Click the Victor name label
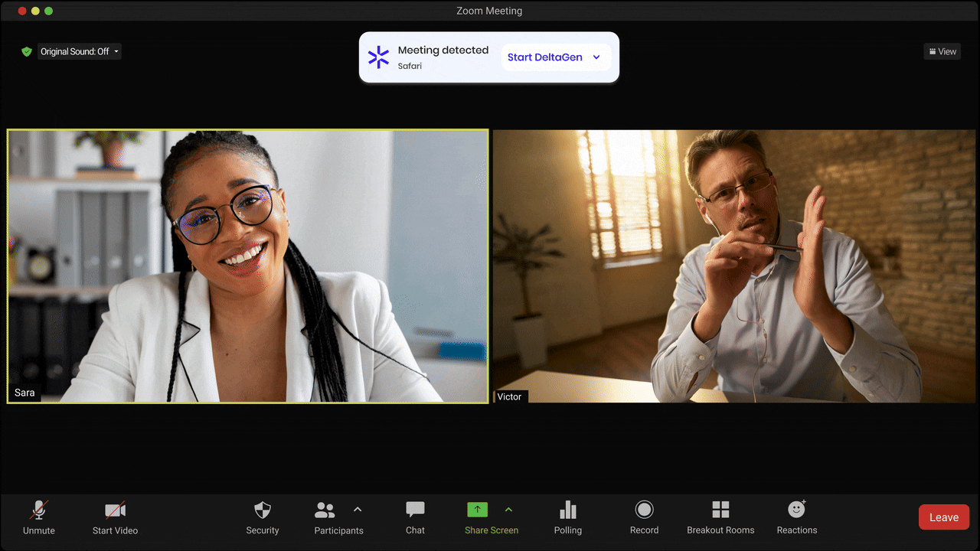The height and width of the screenshot is (551, 980). [510, 396]
